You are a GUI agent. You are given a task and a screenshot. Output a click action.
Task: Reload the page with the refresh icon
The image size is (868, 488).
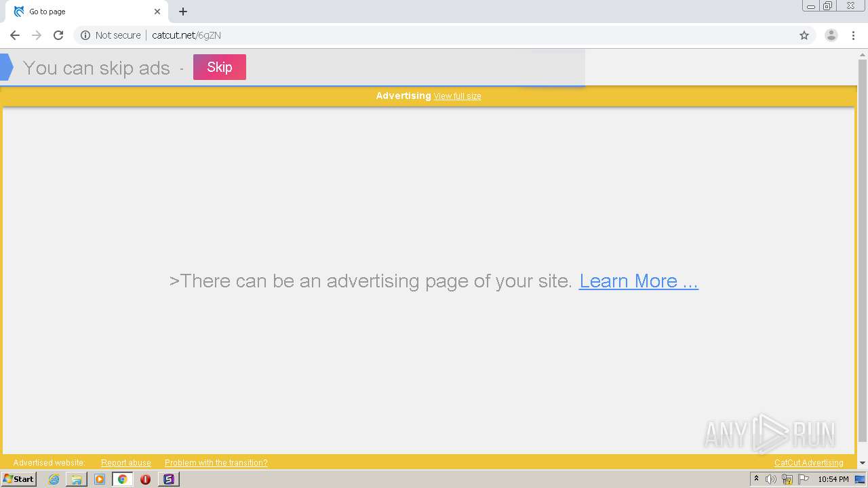click(58, 35)
